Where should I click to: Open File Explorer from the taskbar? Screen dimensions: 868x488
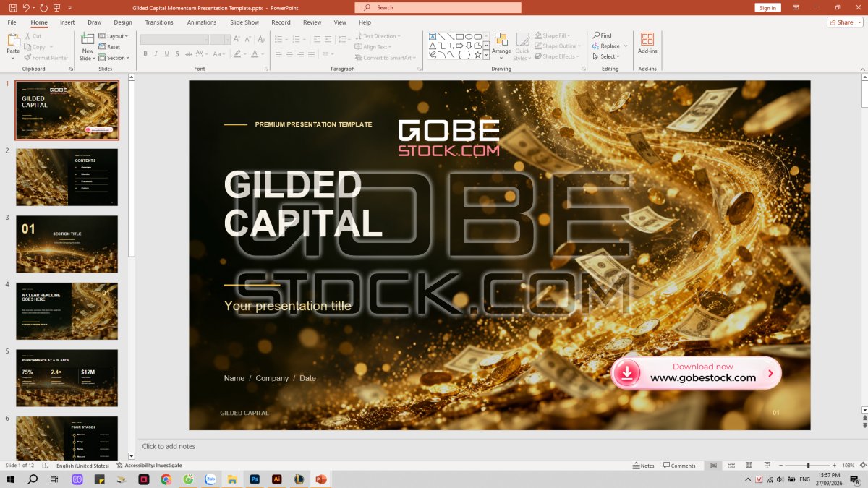click(x=232, y=479)
